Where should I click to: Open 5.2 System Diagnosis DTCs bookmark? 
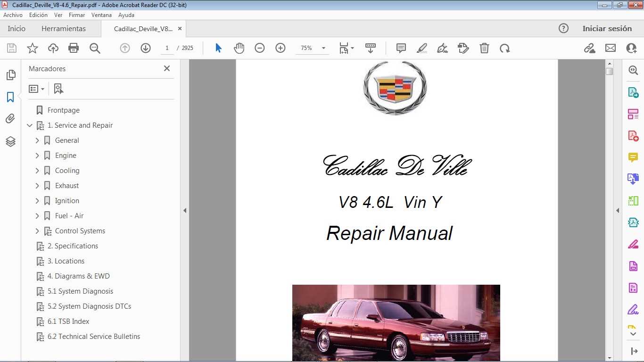pos(90,306)
